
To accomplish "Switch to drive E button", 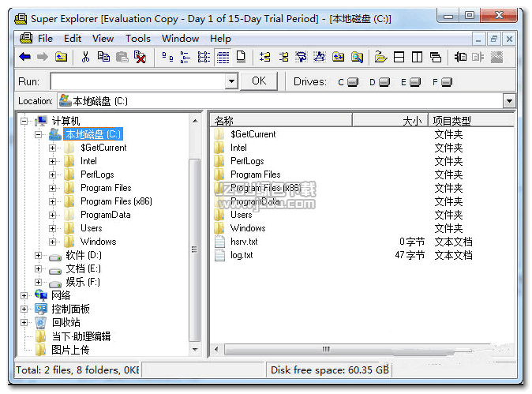I will click(x=410, y=82).
